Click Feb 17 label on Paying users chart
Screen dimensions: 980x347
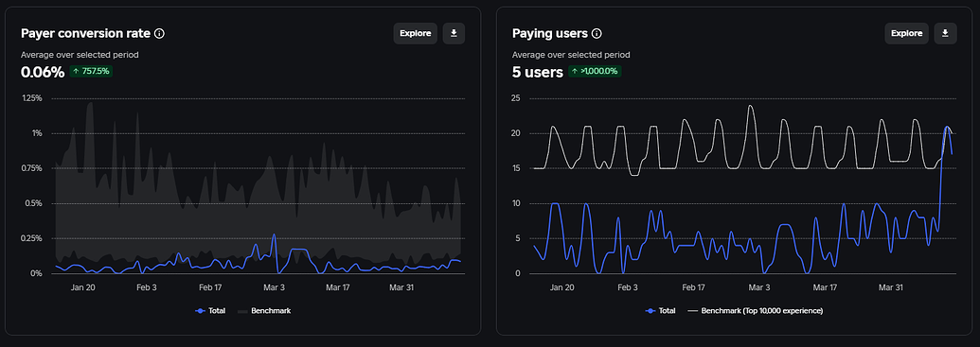693,287
